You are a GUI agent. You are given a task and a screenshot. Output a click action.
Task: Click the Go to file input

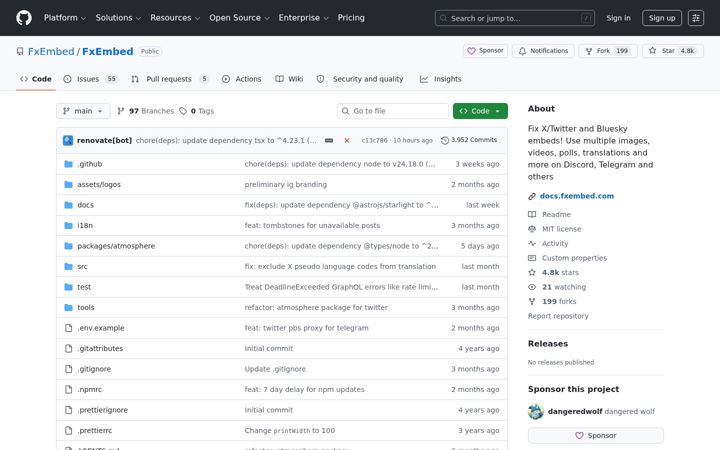[x=393, y=111]
